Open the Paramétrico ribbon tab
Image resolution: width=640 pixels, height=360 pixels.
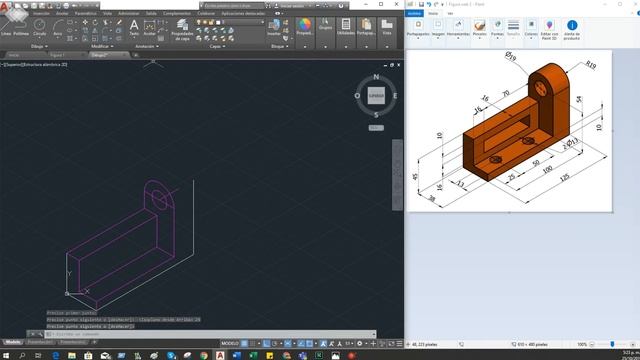tap(86, 13)
